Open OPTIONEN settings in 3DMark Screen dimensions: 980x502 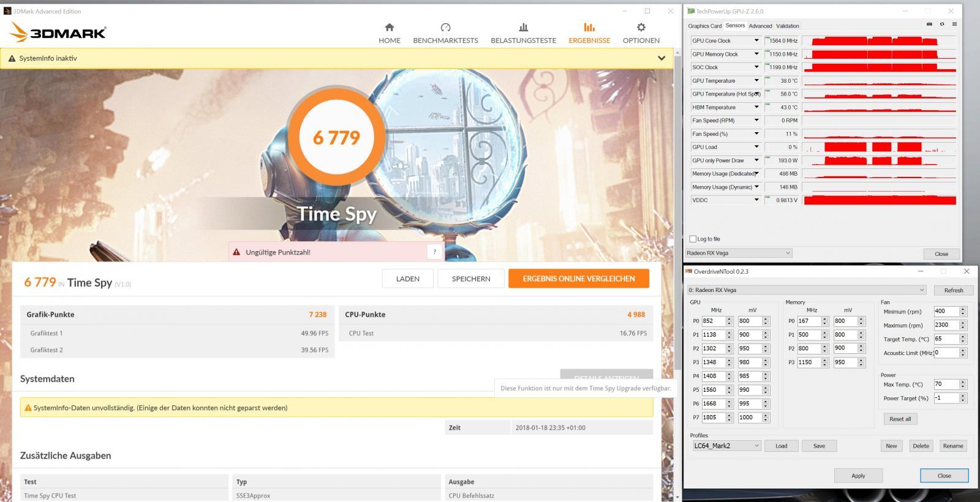click(x=641, y=33)
